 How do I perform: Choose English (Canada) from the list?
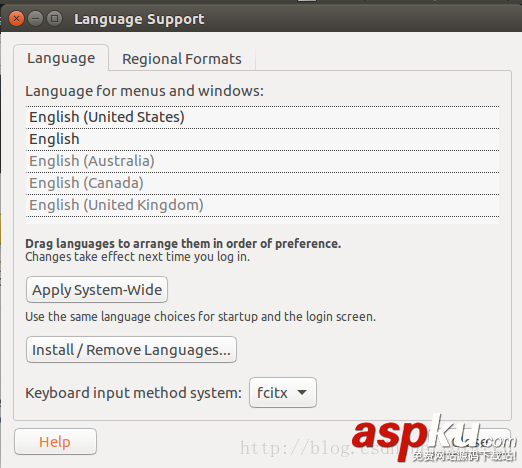pyautogui.click(x=262, y=183)
